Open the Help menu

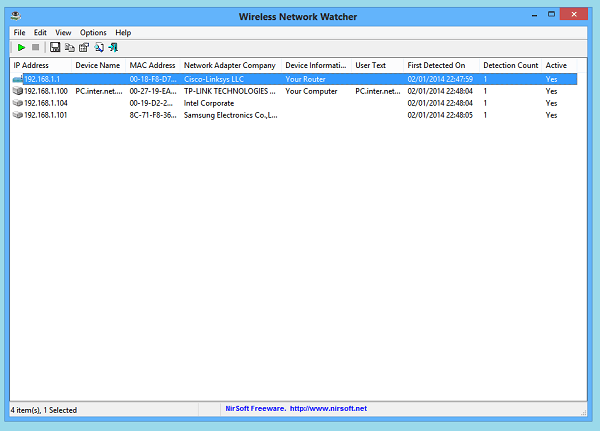click(123, 33)
